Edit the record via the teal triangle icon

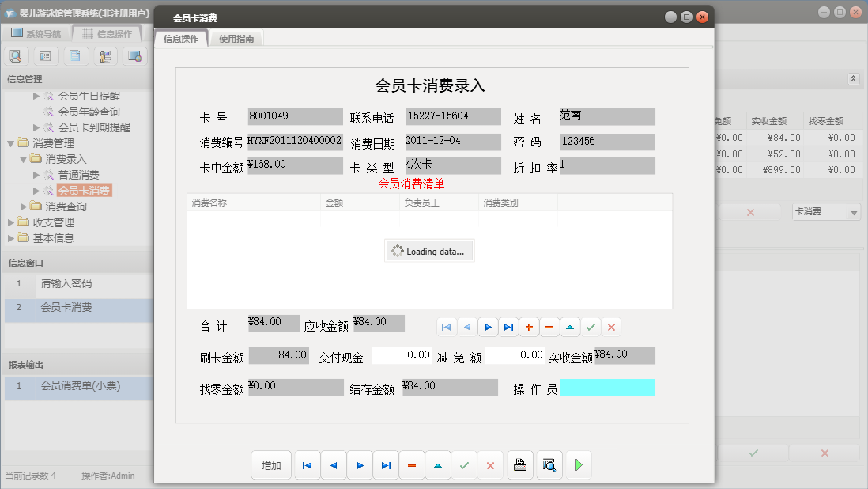coord(570,326)
